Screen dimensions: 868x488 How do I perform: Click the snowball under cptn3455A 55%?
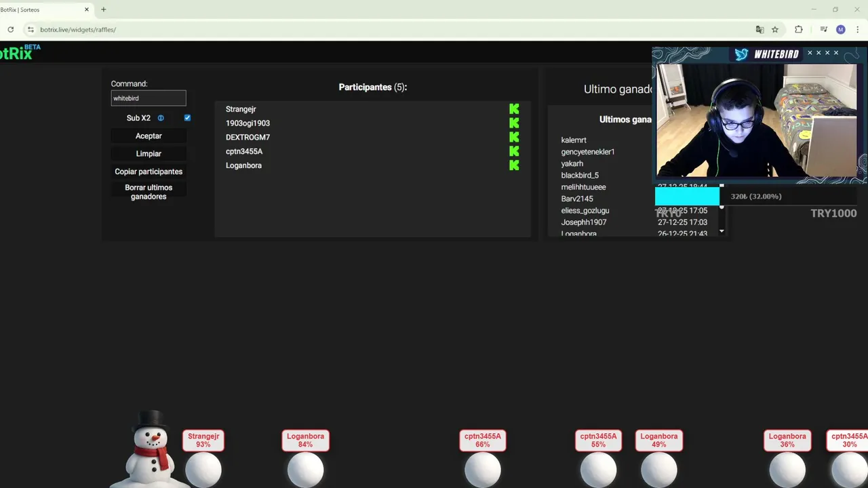pos(598,470)
